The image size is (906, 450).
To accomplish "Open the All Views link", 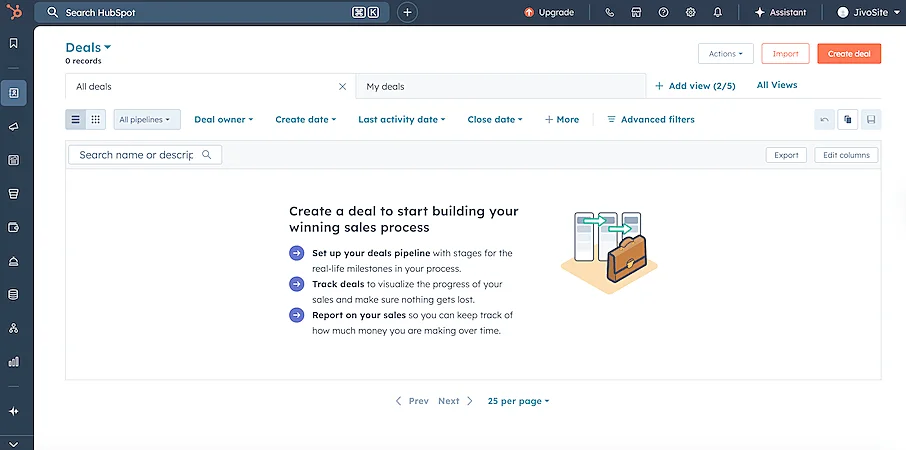I will tap(777, 85).
